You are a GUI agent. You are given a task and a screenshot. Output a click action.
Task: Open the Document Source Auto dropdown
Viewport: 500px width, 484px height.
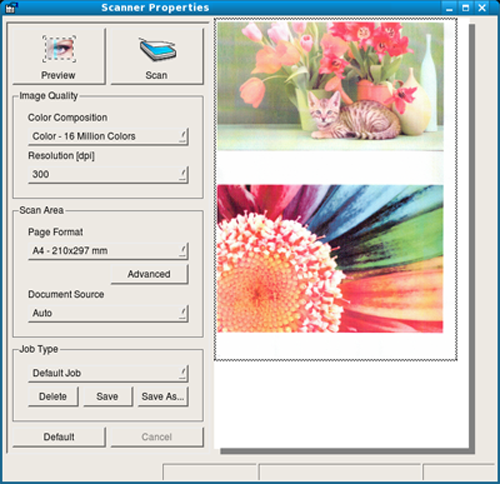point(108,313)
